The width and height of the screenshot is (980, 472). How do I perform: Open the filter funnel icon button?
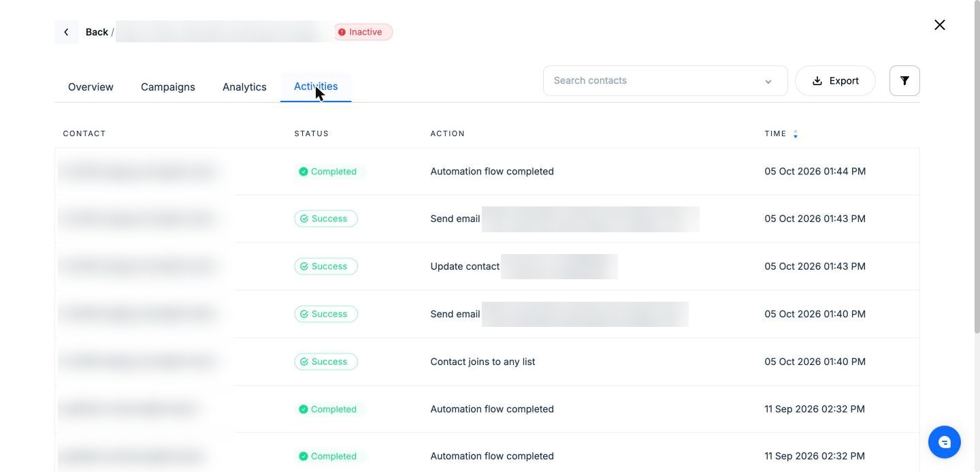[904, 80]
